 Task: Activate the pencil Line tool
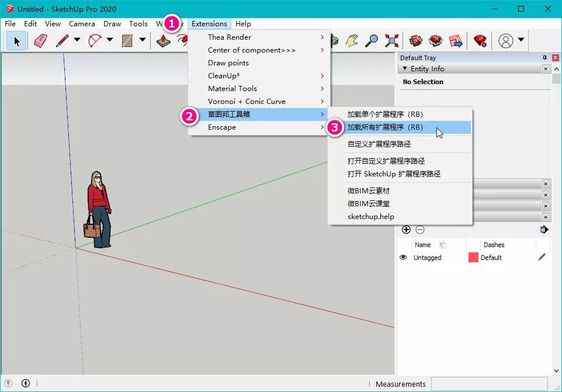62,41
